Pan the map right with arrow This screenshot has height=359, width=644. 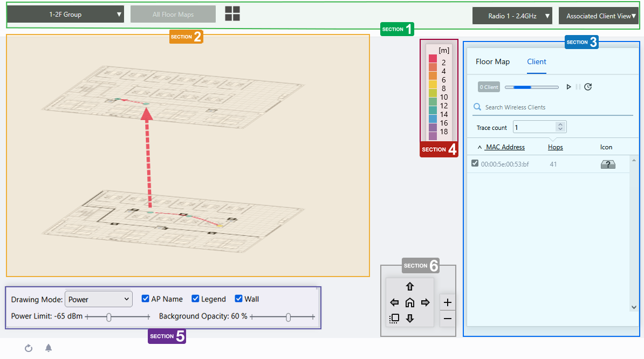[x=425, y=302]
